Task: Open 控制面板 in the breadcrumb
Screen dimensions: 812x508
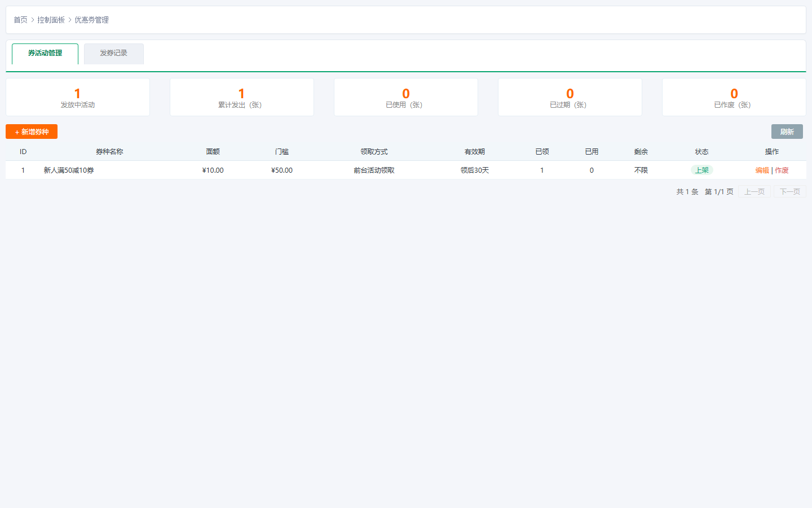Action: (51, 20)
